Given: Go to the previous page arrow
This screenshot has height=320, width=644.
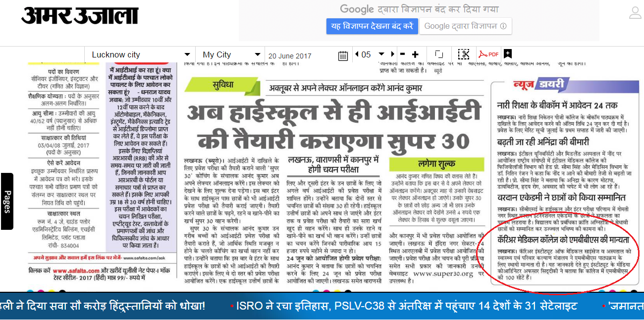Looking at the screenshot, I should point(356,54).
